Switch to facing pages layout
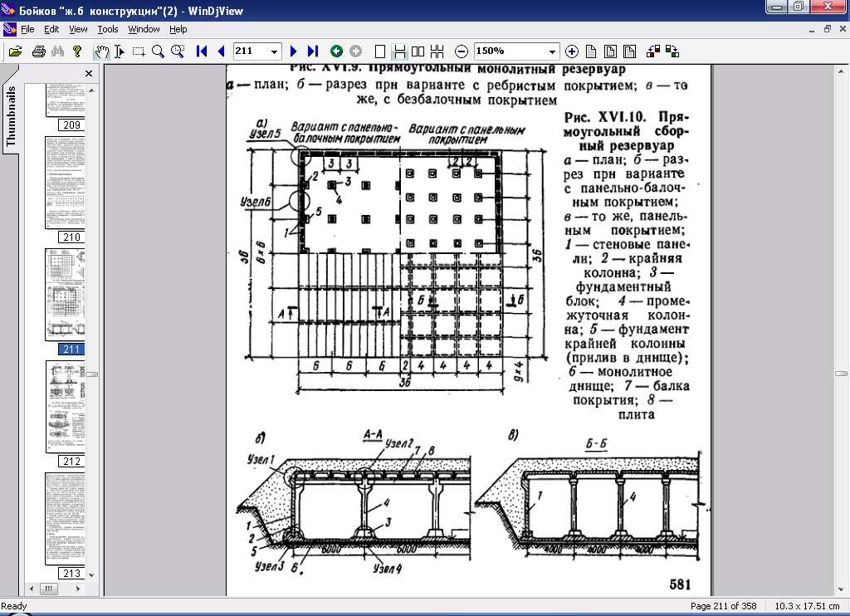Screen dimensions: 850x616 click(x=418, y=51)
